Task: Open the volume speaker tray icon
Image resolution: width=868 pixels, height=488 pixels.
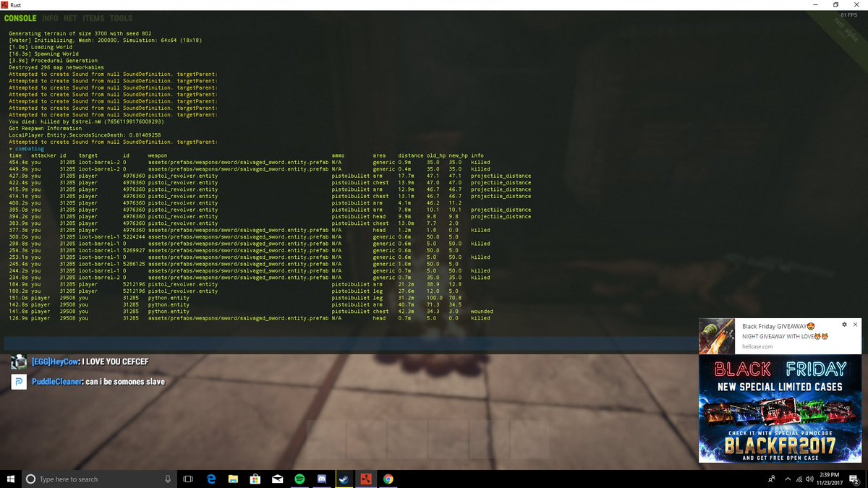Action: click(811, 479)
